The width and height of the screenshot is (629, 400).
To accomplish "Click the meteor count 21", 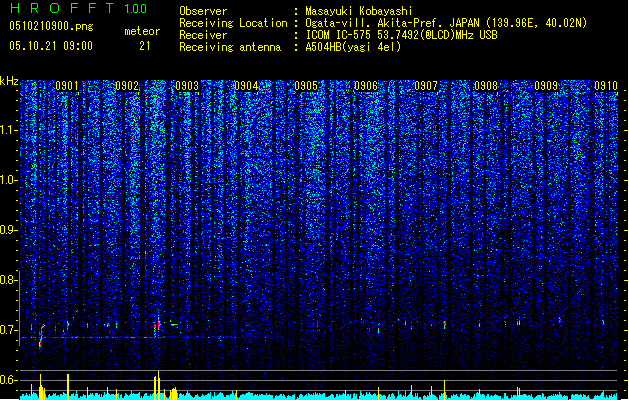I will [x=145, y=46].
